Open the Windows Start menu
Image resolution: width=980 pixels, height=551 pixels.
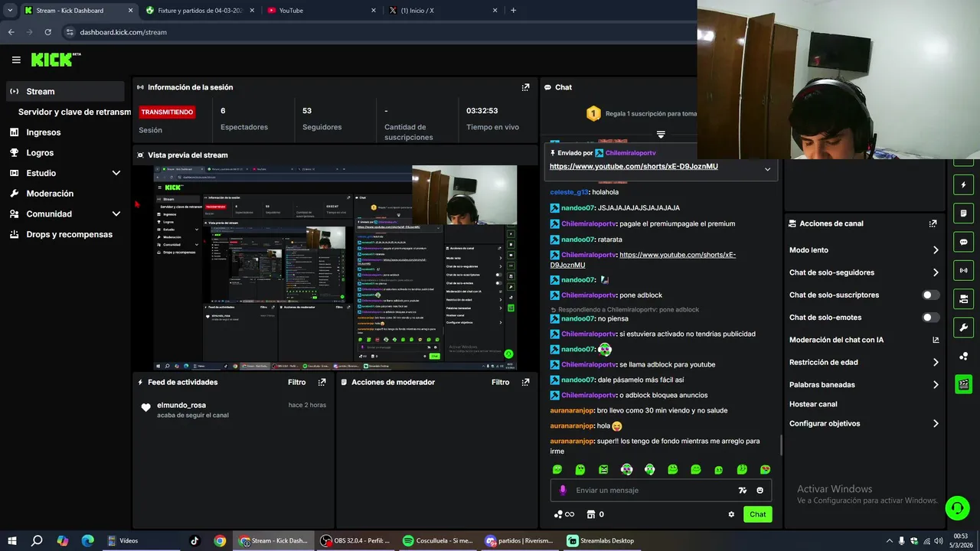(x=11, y=540)
